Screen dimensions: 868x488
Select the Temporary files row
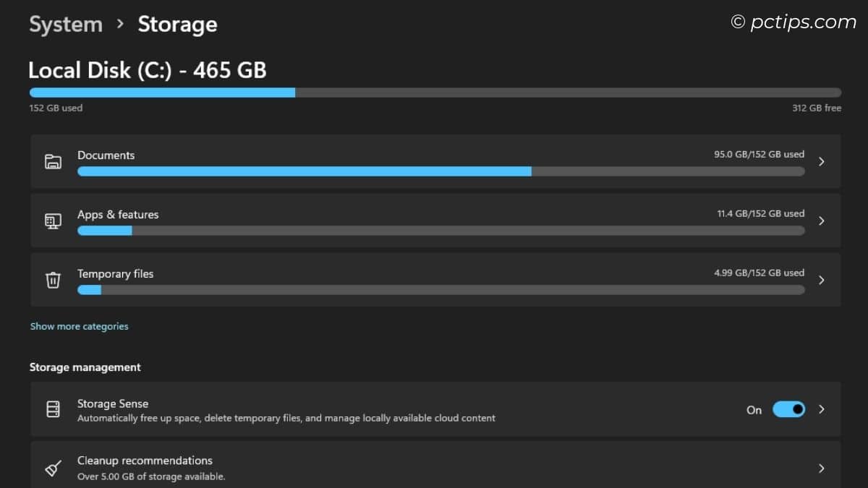point(434,280)
